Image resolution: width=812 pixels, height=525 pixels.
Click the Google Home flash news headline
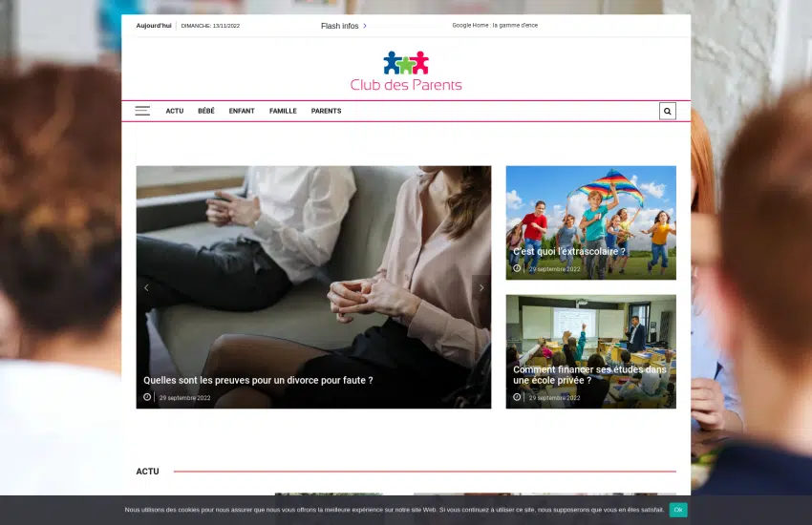tap(495, 26)
